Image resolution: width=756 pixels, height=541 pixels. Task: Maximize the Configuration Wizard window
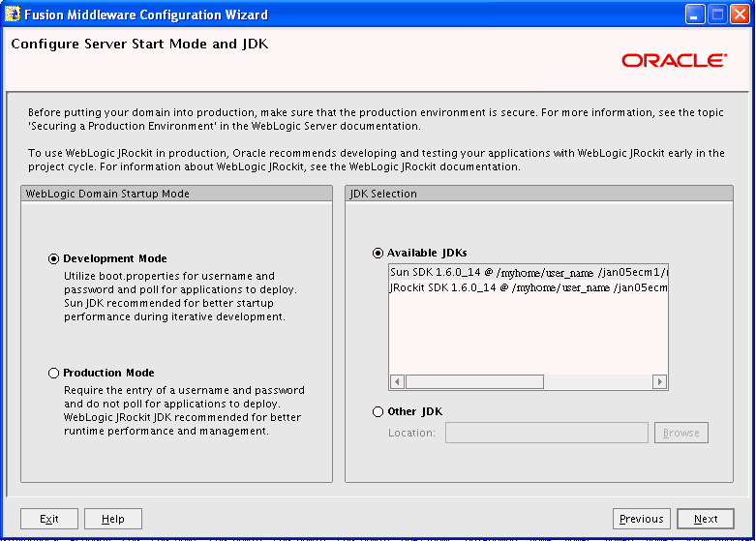(x=717, y=15)
